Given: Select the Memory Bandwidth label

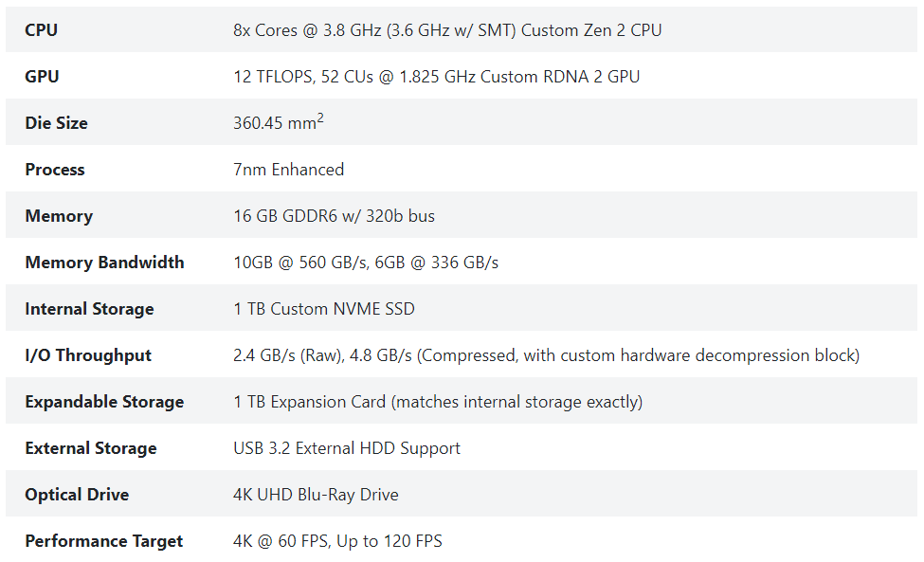Looking at the screenshot, I should click(104, 263).
